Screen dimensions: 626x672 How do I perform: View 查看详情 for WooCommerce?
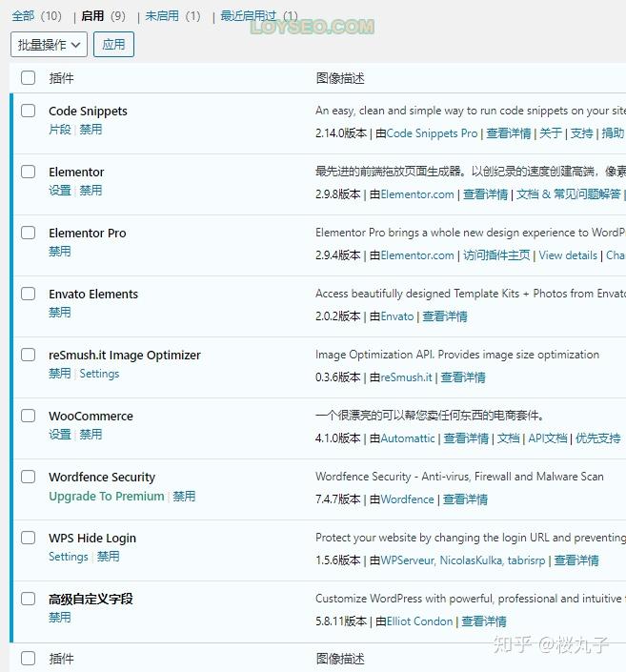[466, 438]
